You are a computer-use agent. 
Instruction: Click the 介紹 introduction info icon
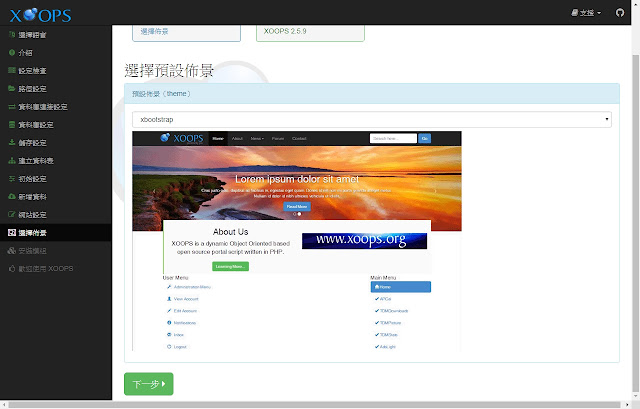click(12, 53)
